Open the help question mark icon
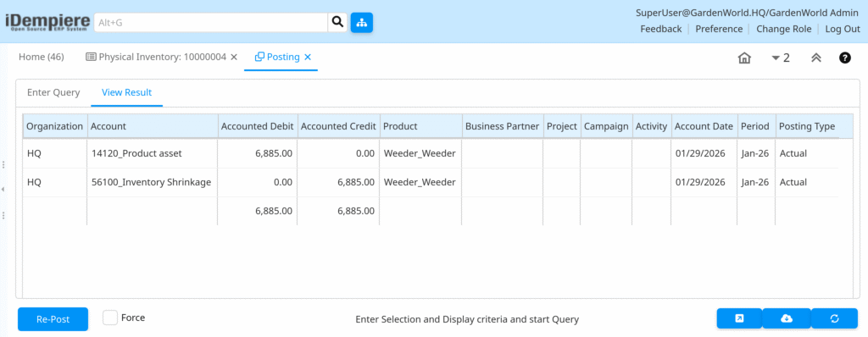 point(845,58)
